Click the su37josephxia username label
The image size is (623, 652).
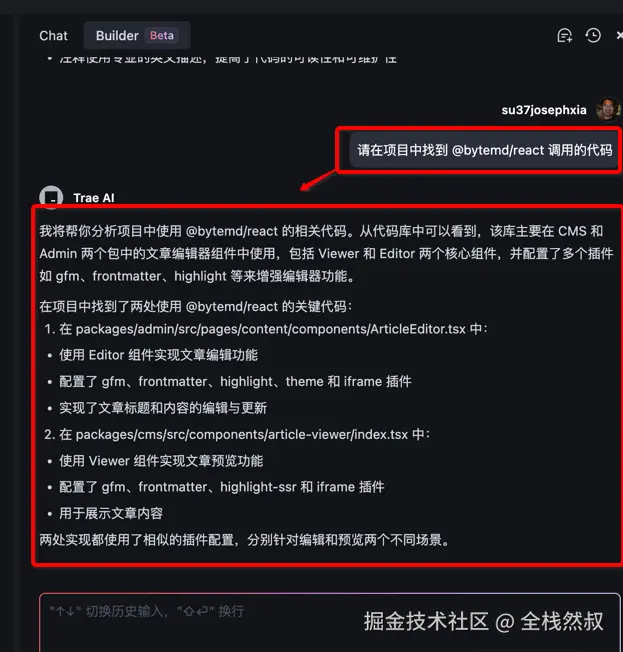(544, 110)
